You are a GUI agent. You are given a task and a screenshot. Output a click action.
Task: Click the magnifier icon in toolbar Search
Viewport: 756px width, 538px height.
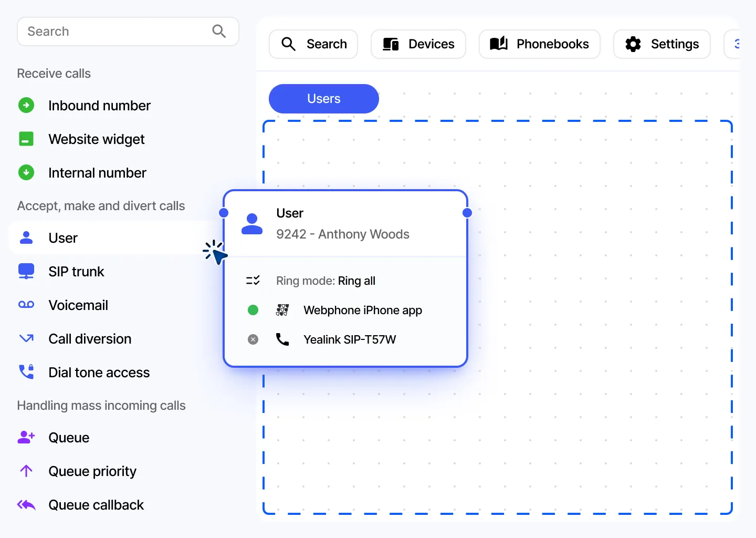[288, 44]
